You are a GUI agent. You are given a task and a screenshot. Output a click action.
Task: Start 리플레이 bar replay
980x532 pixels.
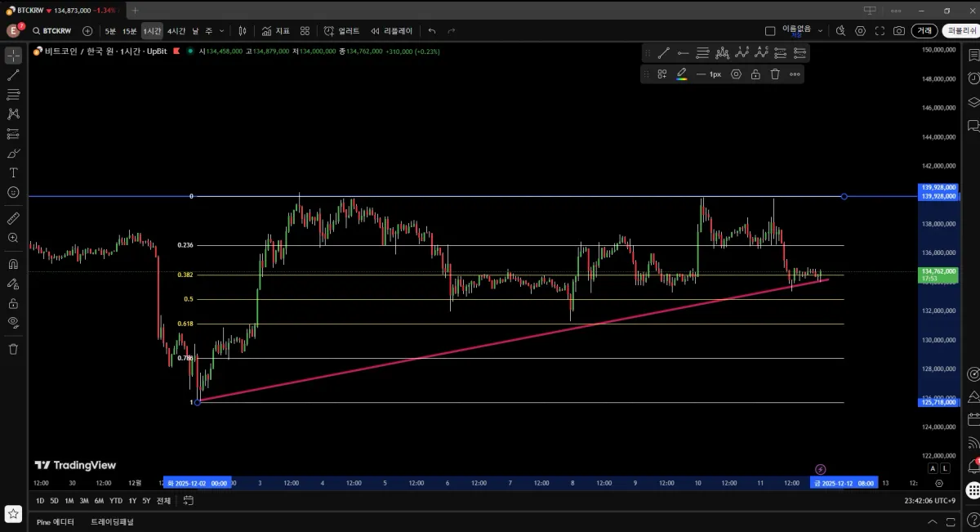392,31
